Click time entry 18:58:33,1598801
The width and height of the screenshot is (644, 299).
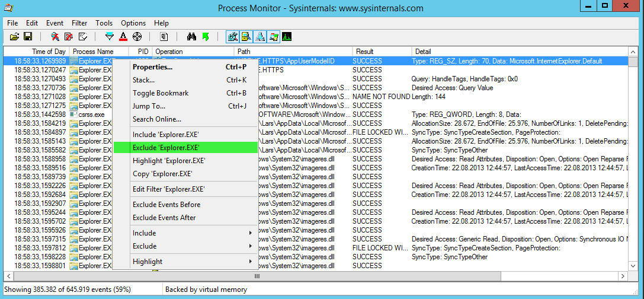(x=40, y=266)
